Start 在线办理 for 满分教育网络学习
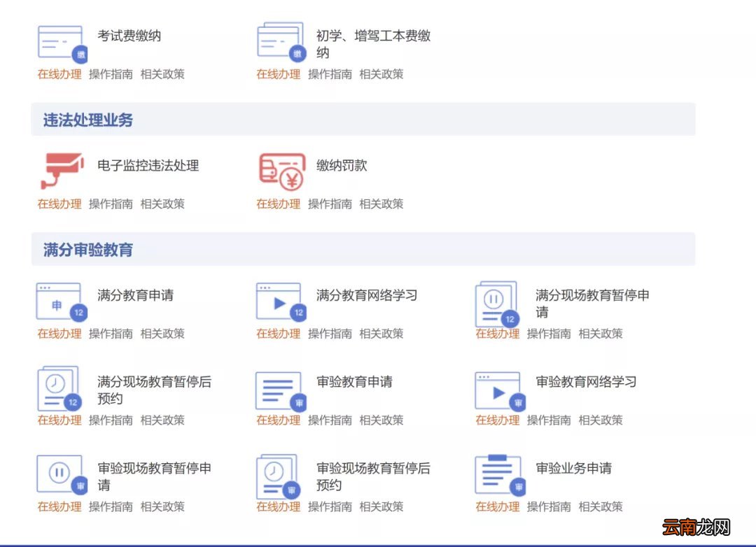756x547 pixels. (278, 334)
